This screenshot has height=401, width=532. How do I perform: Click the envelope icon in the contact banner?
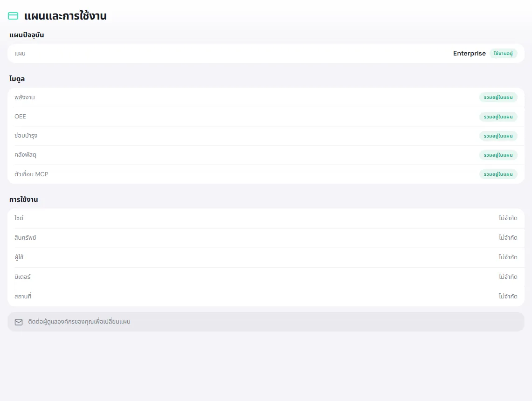[19, 322]
